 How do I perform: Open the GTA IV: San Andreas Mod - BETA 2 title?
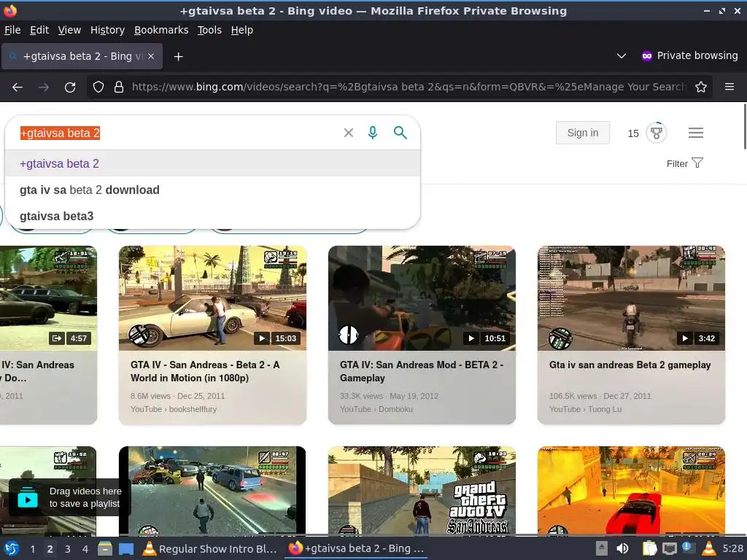[x=422, y=371]
